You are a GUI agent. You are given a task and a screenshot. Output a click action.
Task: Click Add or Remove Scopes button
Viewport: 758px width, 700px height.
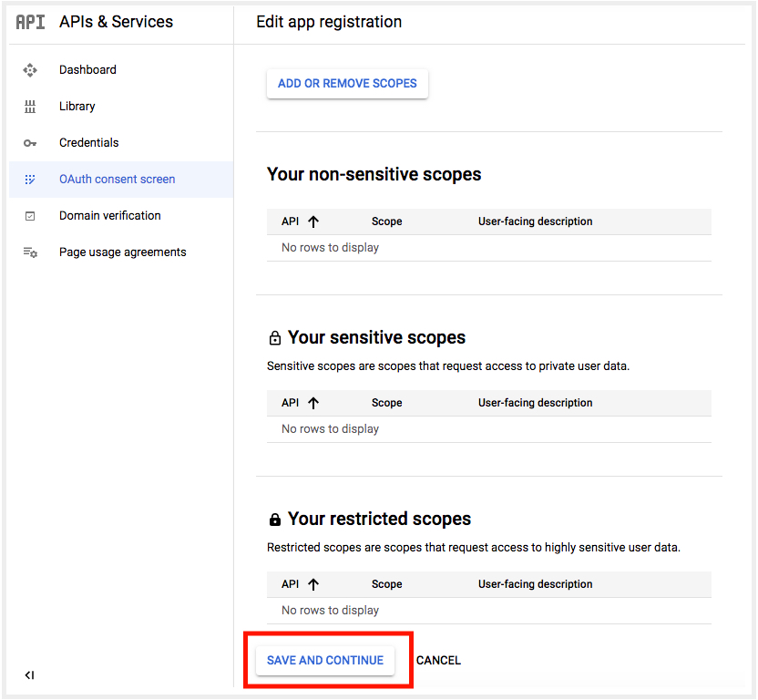tap(347, 84)
